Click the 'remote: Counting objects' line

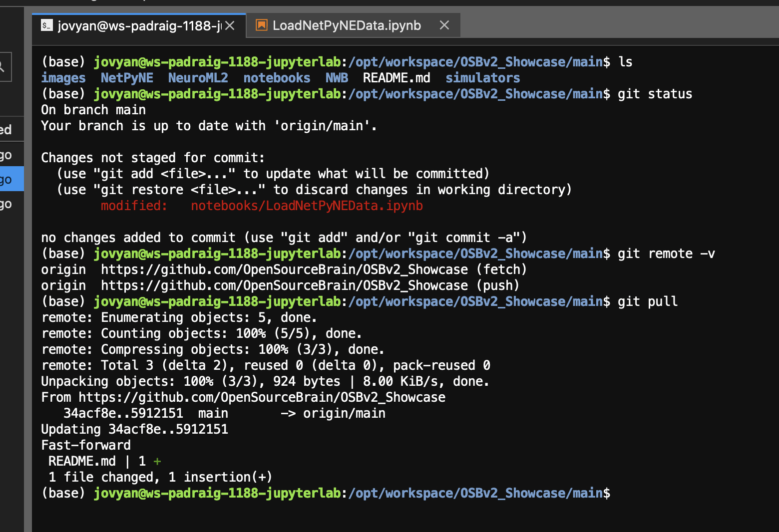[201, 333]
